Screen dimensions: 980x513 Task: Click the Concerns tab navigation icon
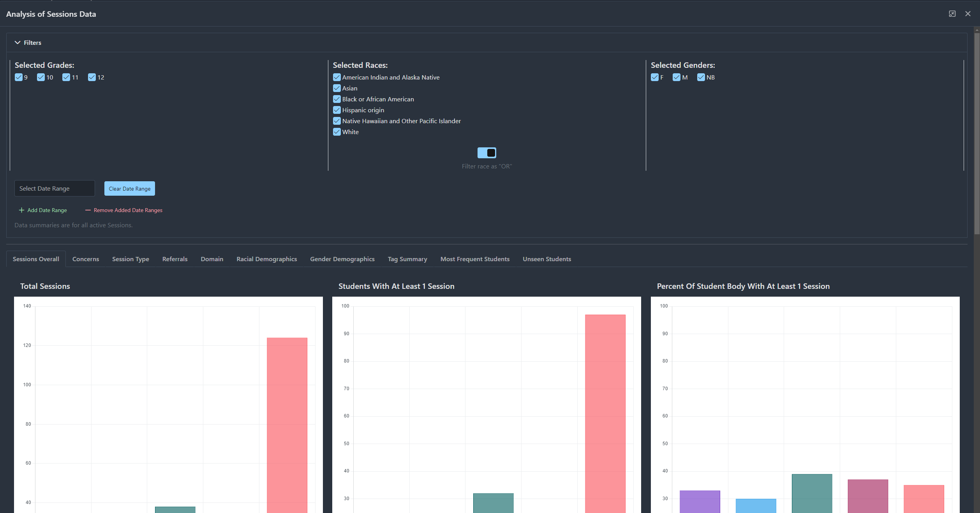[86, 259]
